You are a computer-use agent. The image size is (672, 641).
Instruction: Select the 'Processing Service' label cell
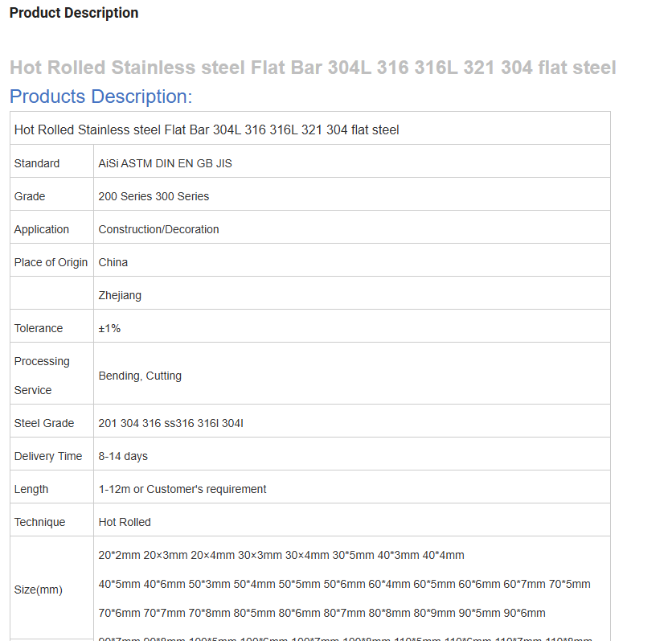pyautogui.click(x=42, y=376)
